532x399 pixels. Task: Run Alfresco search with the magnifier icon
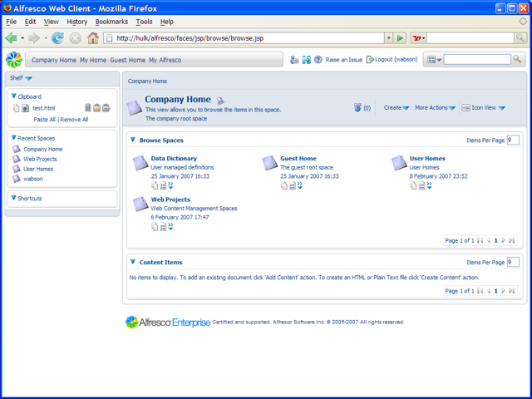[517, 59]
